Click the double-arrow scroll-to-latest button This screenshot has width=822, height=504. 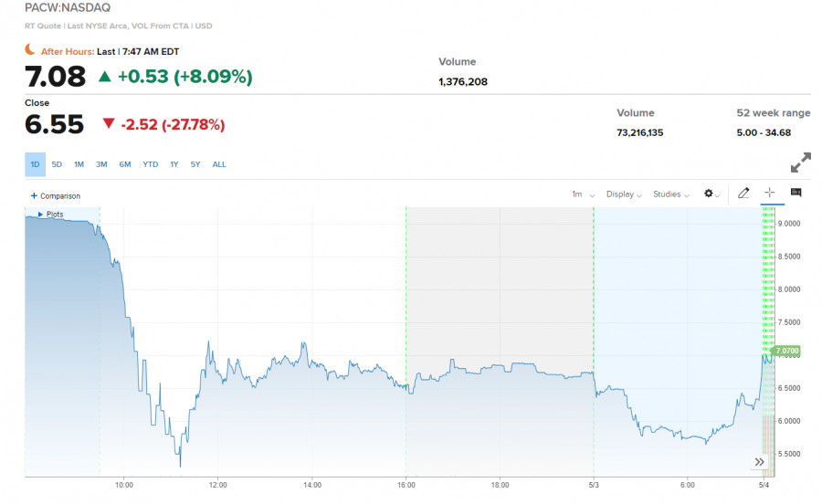click(758, 462)
